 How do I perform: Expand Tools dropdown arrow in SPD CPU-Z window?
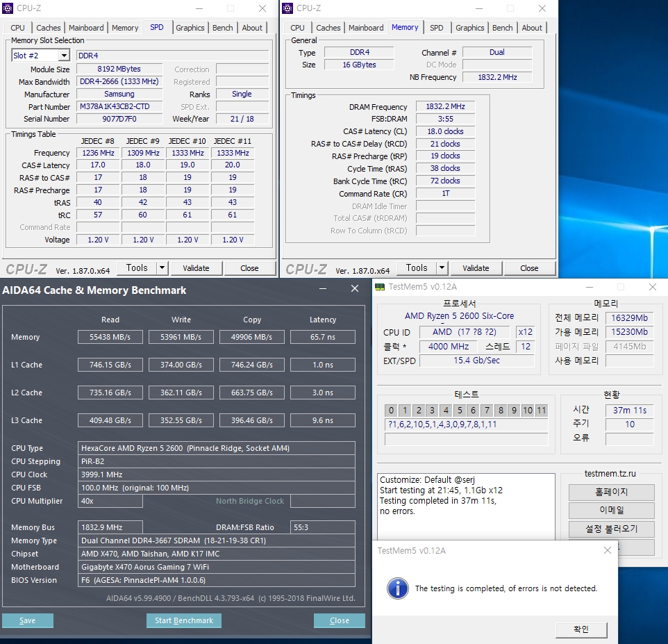coord(162,268)
